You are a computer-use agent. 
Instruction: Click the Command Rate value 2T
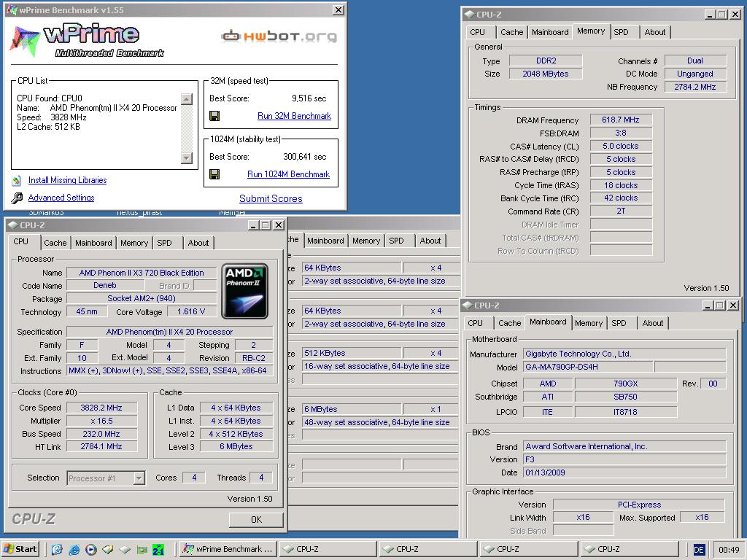pyautogui.click(x=621, y=211)
